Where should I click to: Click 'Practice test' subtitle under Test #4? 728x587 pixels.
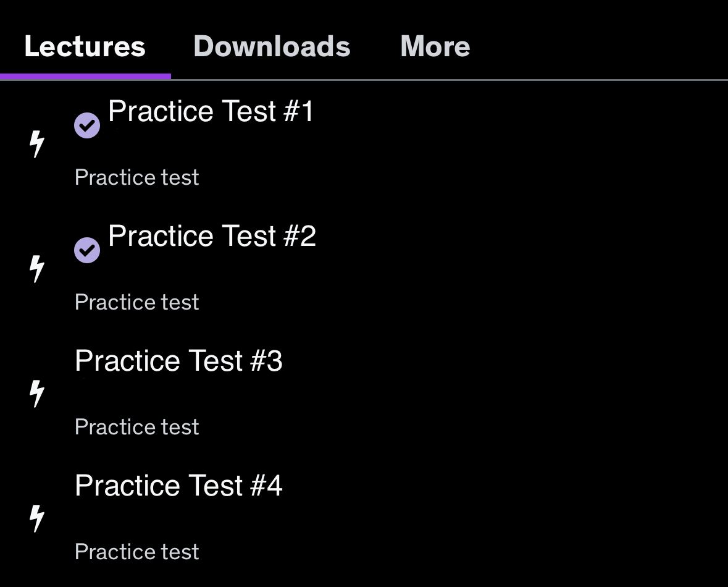(137, 552)
